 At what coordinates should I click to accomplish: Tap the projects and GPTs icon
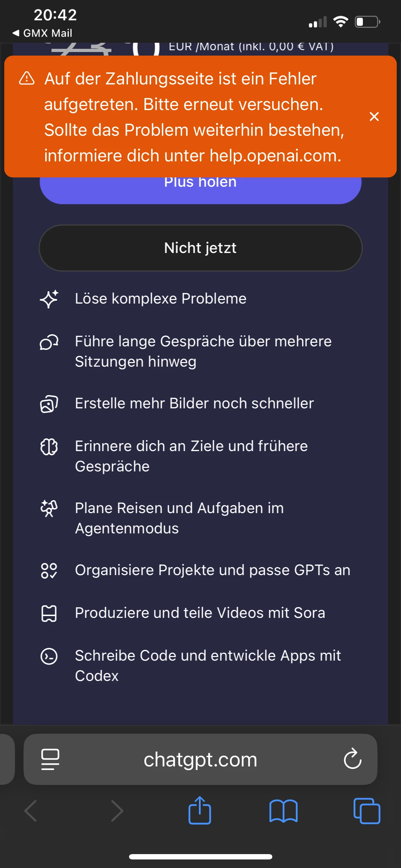(x=49, y=570)
